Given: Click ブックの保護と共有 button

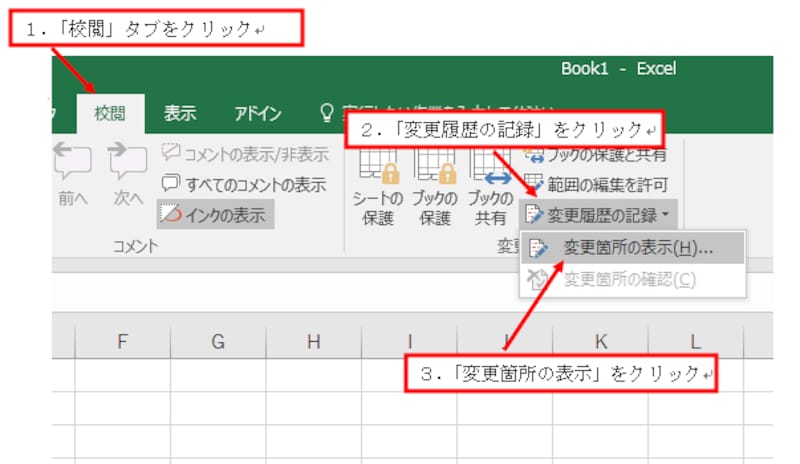Looking at the screenshot, I should tap(596, 154).
